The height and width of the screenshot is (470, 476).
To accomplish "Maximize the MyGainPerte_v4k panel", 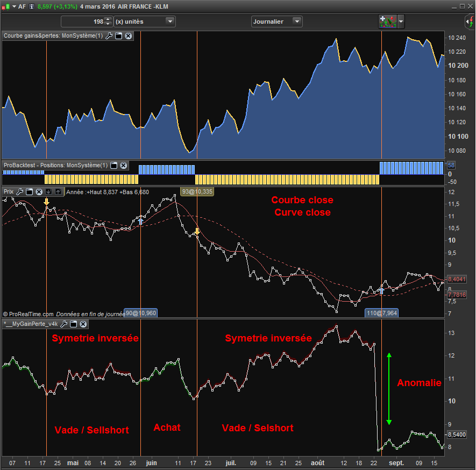I will pyautogui.click(x=74, y=324).
